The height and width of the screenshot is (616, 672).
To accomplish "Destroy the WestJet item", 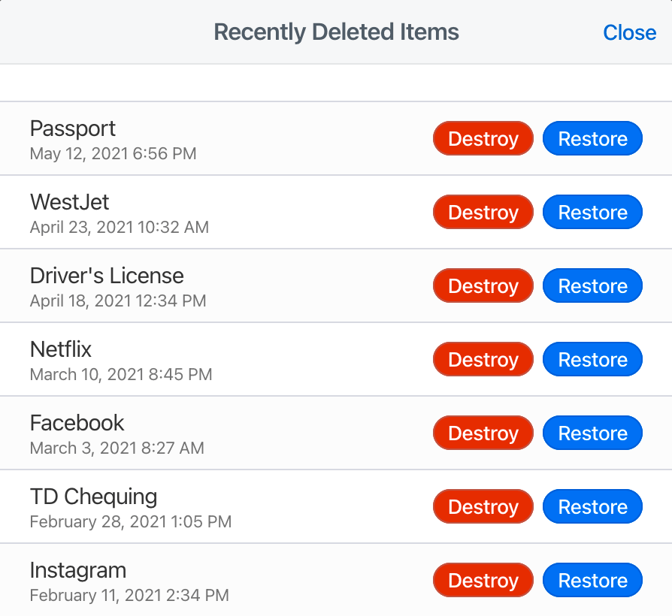I will tap(483, 212).
